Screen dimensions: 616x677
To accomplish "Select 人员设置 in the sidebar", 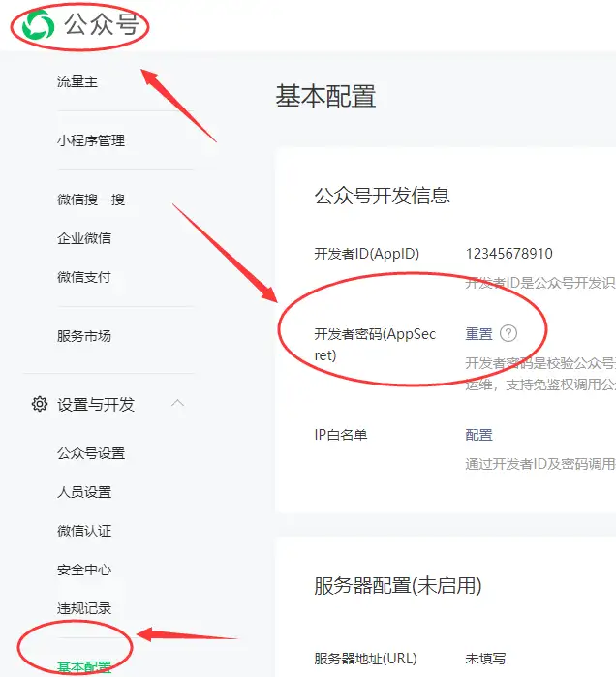I will pyautogui.click(x=84, y=492).
